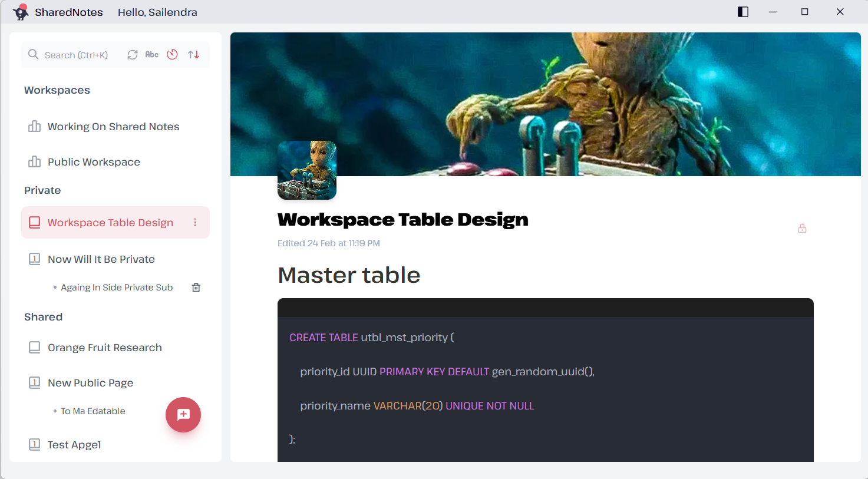The height and width of the screenshot is (479, 868).
Task: Open the three-dot menu for Workspace Table Design
Action: coord(195,222)
